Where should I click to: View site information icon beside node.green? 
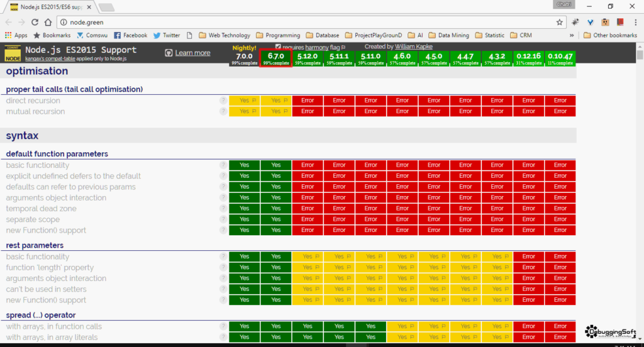64,22
